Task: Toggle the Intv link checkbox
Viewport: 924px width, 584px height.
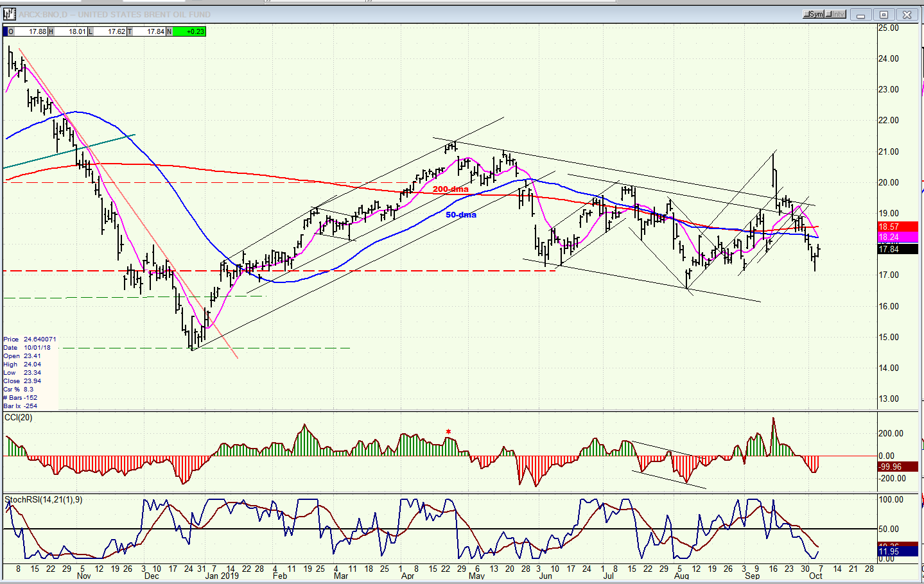Action: point(836,14)
